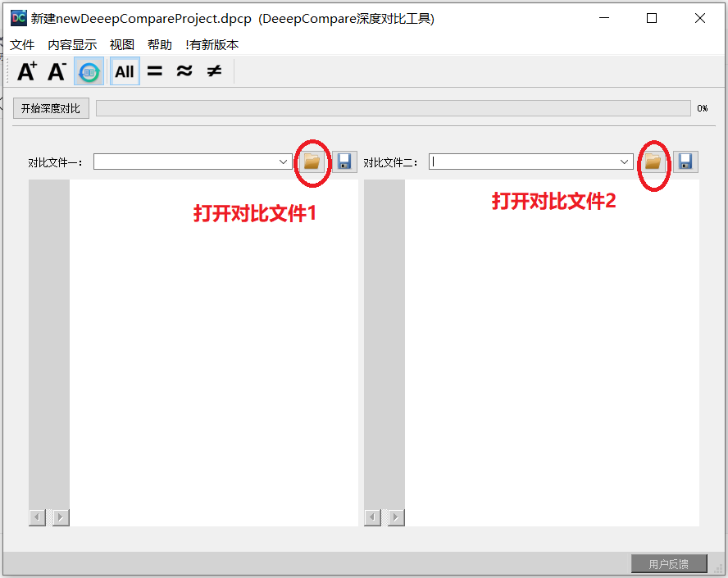The width and height of the screenshot is (728, 578).
Task: Select the A- decrease font size icon
Action: pos(56,71)
